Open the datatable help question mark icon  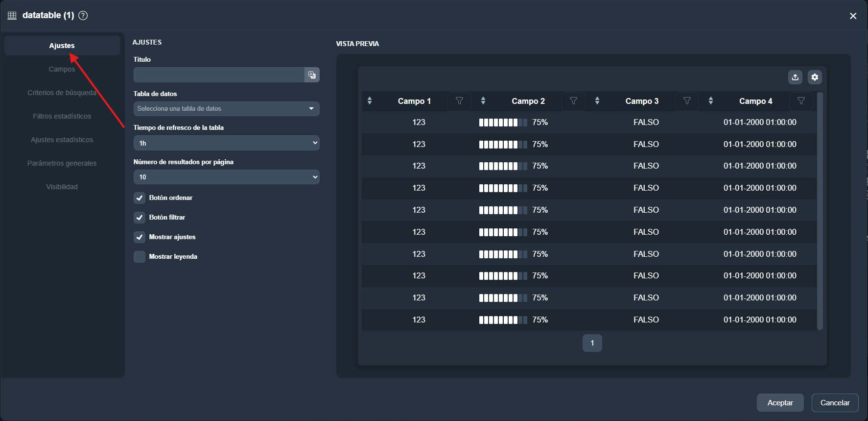click(x=83, y=15)
